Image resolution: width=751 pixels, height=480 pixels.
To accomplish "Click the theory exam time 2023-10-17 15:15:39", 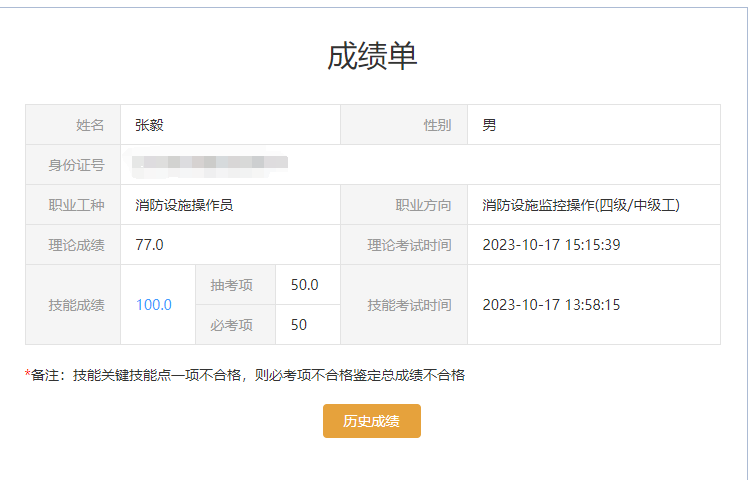I will click(551, 245).
